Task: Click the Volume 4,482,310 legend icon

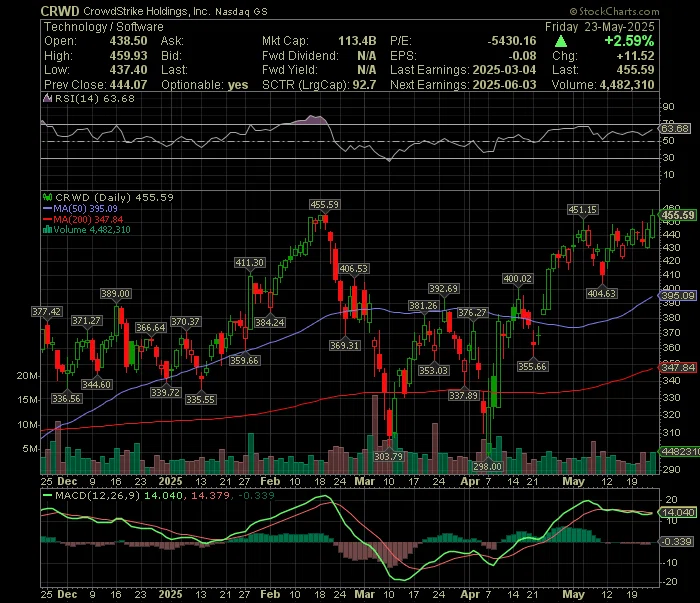Action: 47,230
